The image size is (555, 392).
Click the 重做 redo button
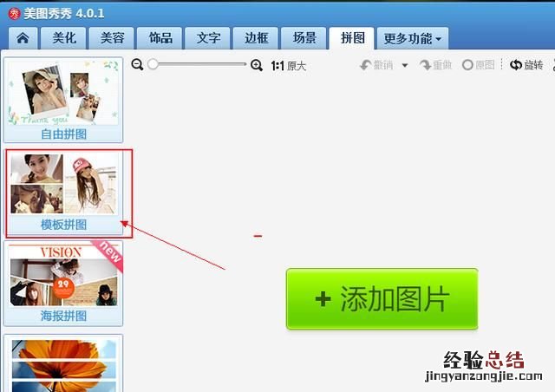(435, 65)
